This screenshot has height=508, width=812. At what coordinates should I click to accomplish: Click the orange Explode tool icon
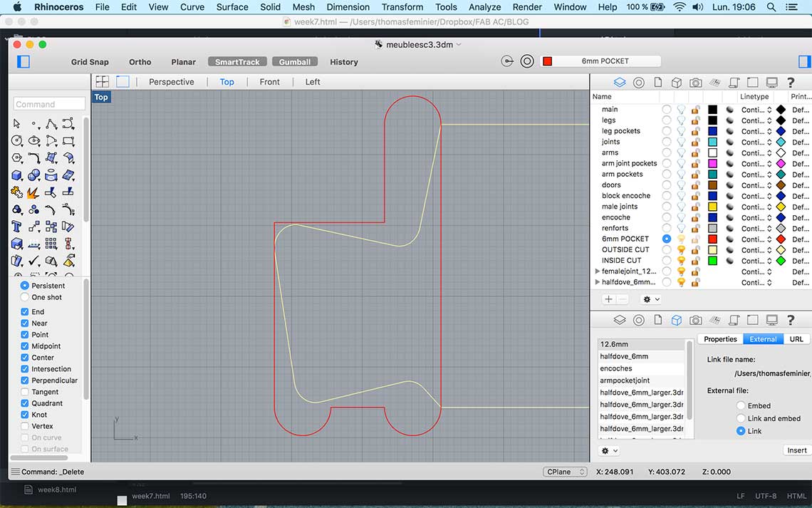coord(33,192)
